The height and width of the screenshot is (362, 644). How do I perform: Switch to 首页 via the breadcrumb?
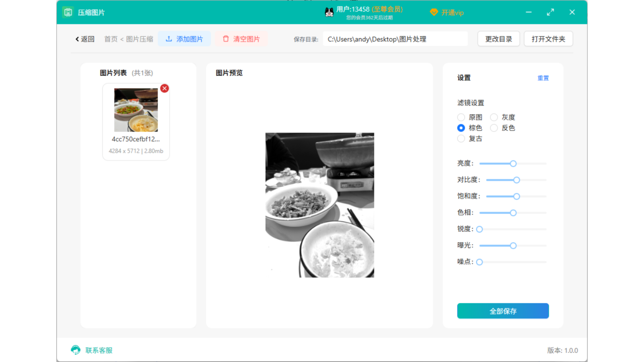(x=110, y=39)
